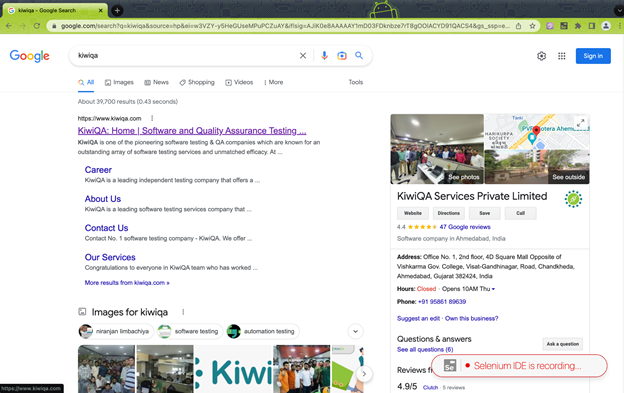The image size is (624, 393).
Task: Start voice search with microphone icon
Action: 324,56
